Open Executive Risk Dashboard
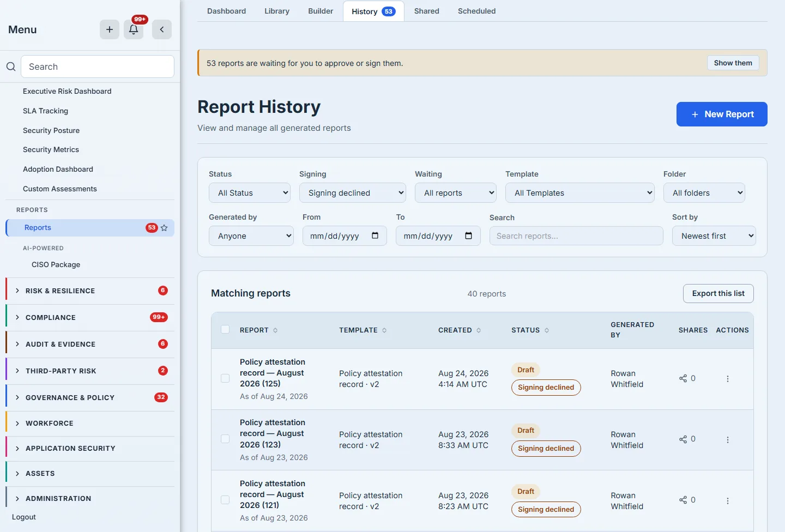This screenshot has width=785, height=532. [67, 92]
